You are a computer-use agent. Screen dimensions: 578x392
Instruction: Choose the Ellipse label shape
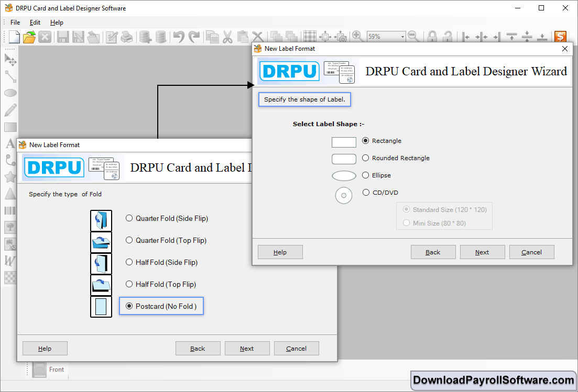[x=377, y=175]
